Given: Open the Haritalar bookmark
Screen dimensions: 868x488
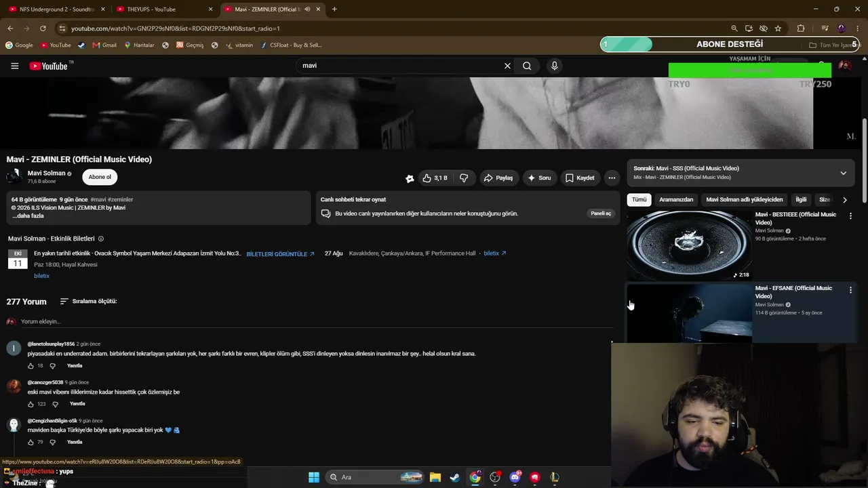Looking at the screenshot, I should point(139,45).
